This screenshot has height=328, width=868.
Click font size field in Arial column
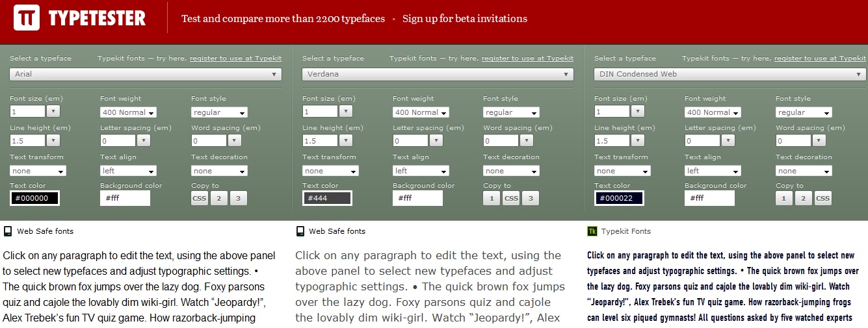point(27,112)
